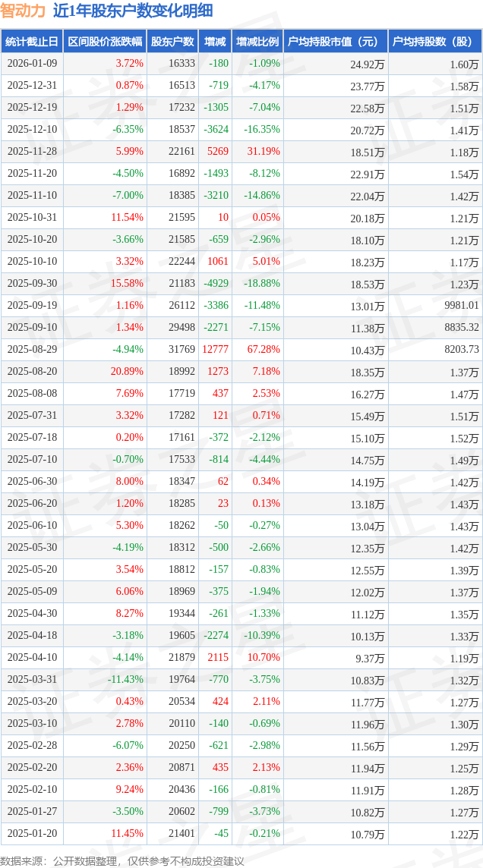Screen dimensions: 483x868
Task: Click the 统计截止日 column header
Action: click(32, 42)
